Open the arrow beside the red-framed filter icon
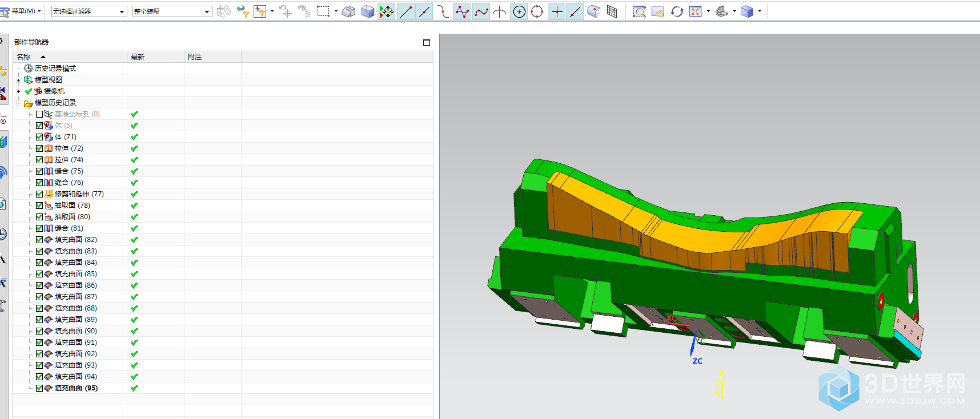 tap(272, 11)
